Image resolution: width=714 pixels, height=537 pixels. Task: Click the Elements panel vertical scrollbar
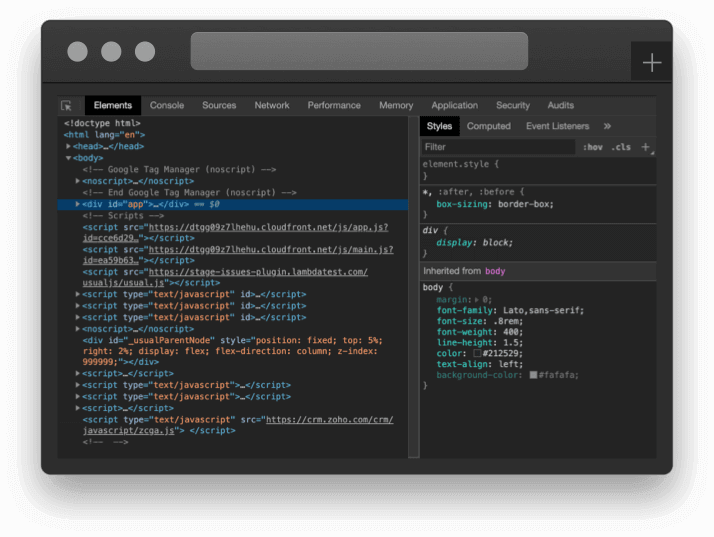coord(413,287)
